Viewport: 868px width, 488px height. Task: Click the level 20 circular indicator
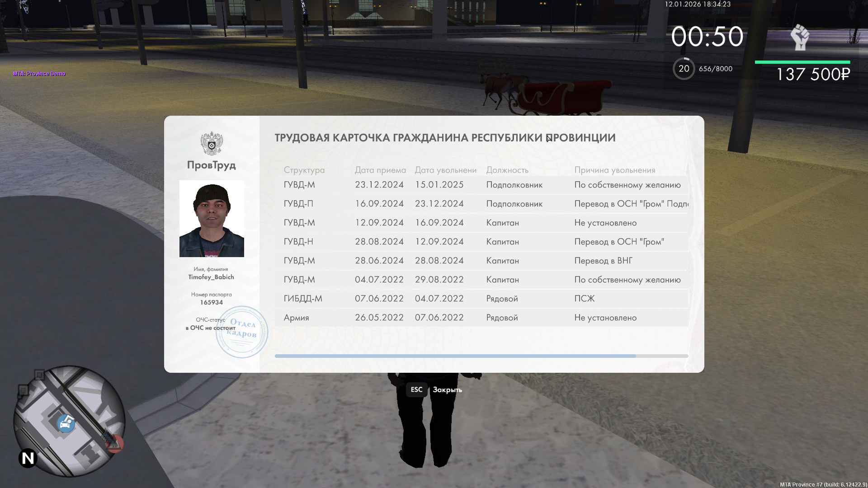coord(684,69)
